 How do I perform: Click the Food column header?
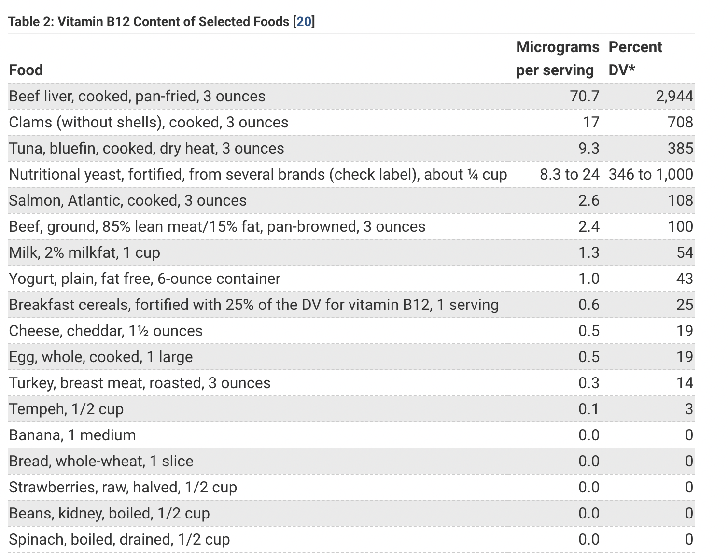click(26, 70)
